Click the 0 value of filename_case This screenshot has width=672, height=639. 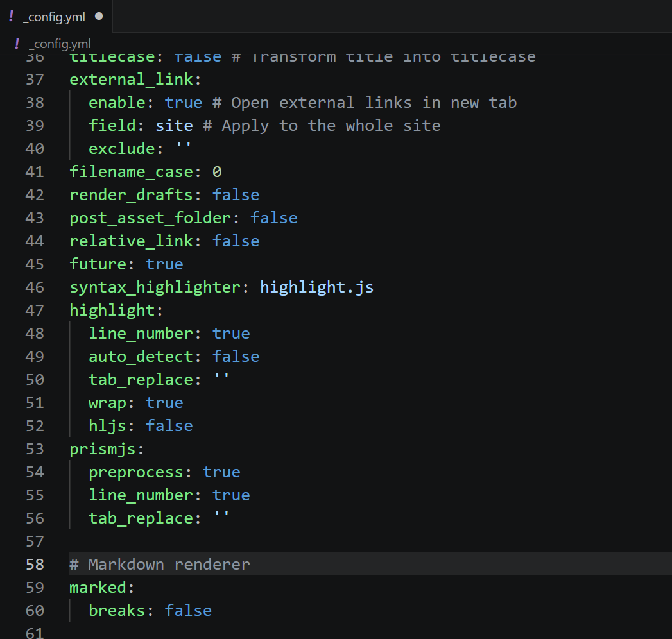(217, 172)
